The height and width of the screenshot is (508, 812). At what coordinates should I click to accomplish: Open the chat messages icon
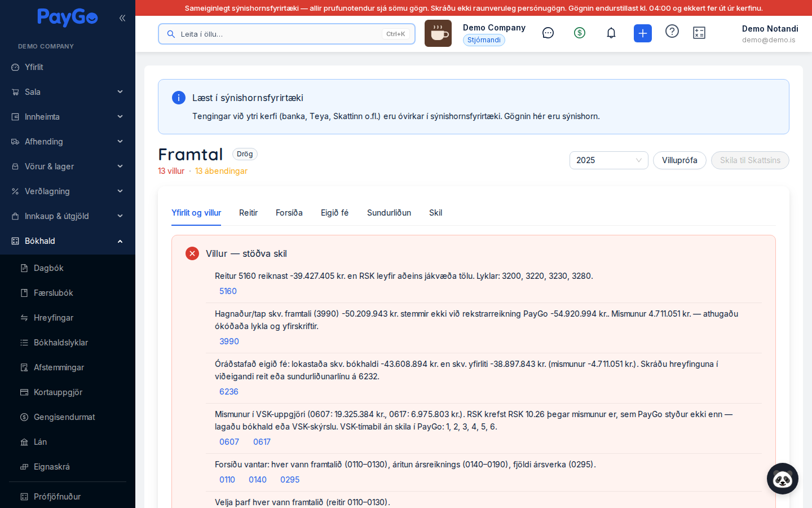tap(548, 33)
